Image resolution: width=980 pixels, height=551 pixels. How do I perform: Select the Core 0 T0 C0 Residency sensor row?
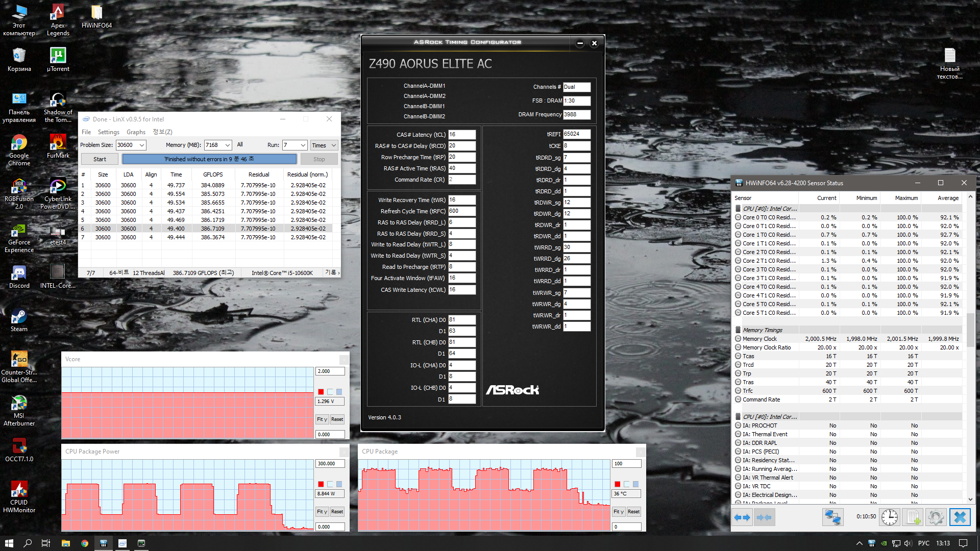tap(769, 217)
